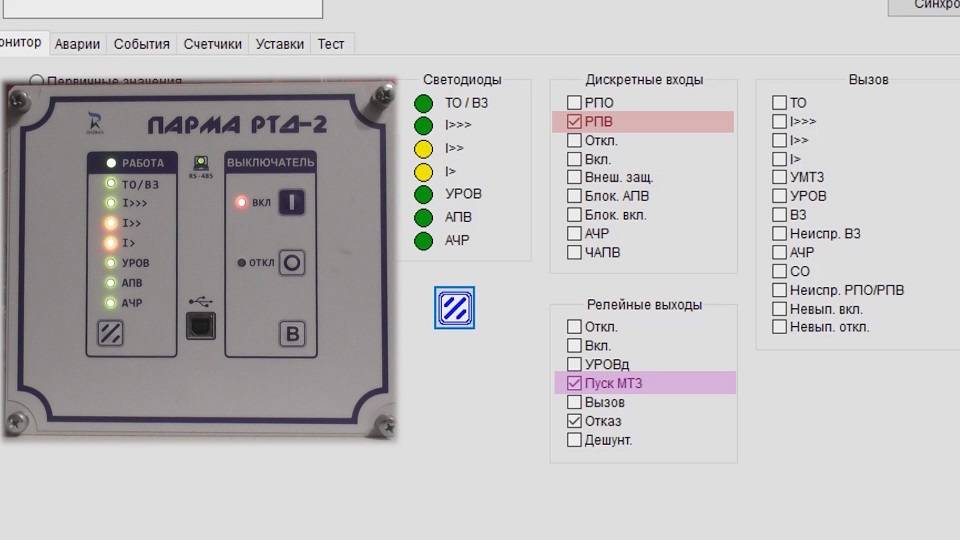Click the ПАРМА РТД-2 device photo title
This screenshot has width=960, height=540.
[x=237, y=125]
